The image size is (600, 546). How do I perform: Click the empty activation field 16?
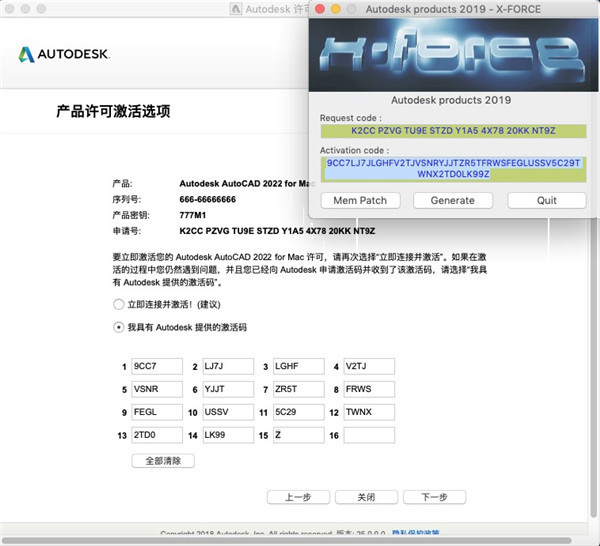point(369,435)
